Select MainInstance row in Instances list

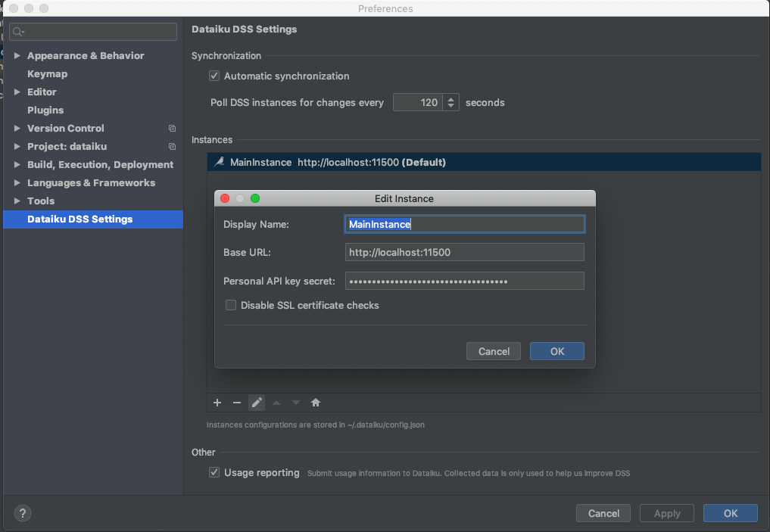tap(485, 162)
